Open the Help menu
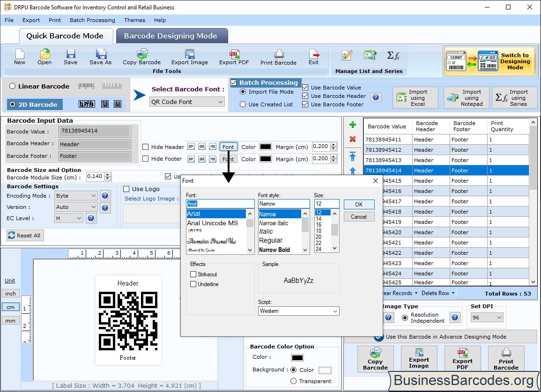 (160, 20)
